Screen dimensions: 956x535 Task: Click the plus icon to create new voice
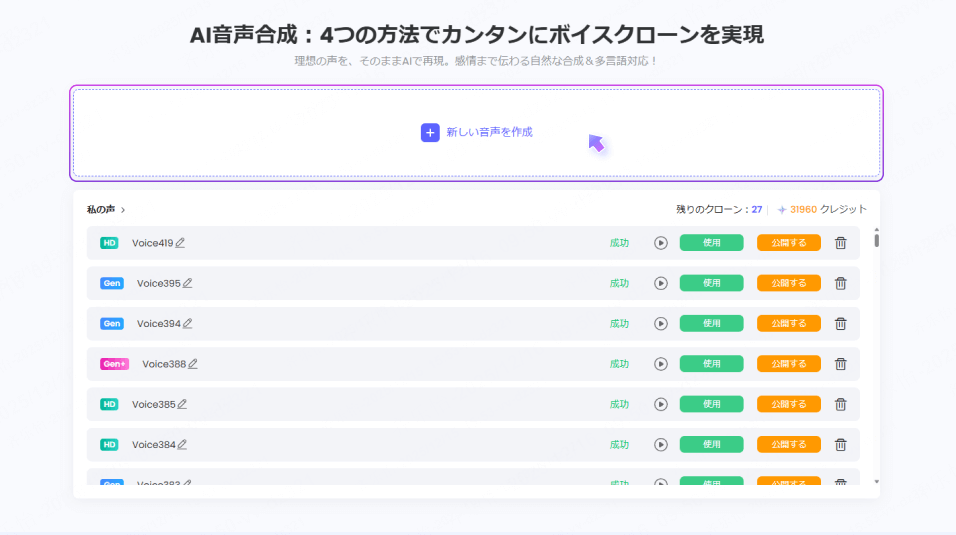click(x=430, y=132)
